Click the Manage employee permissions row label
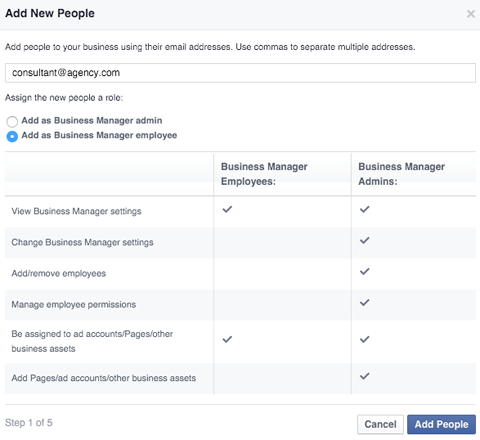 (x=74, y=305)
